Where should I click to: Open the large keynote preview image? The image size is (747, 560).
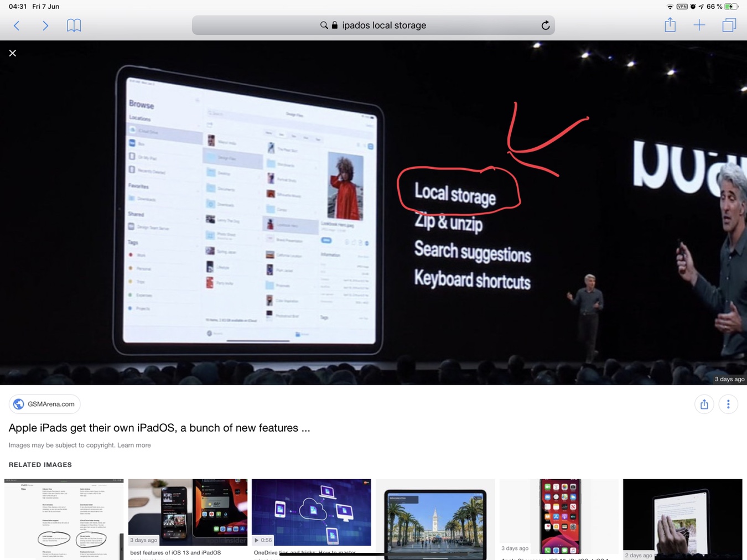click(373, 212)
